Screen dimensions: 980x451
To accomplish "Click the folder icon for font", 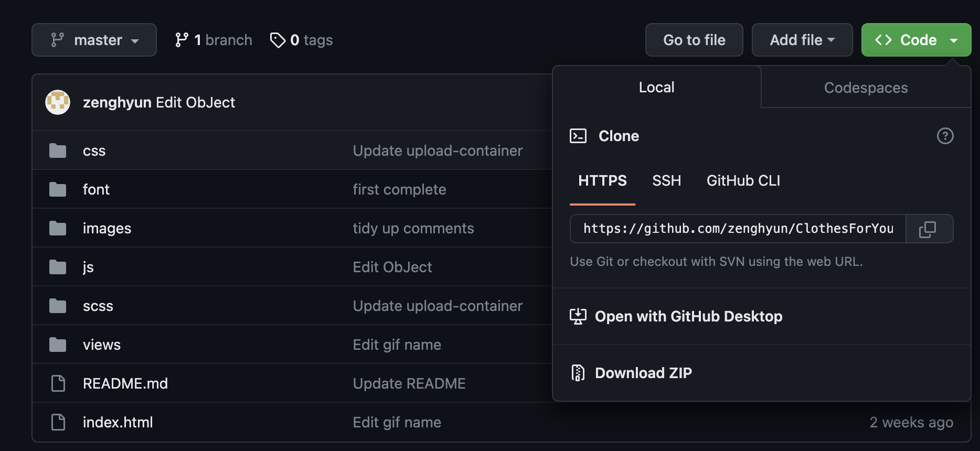I will tap(58, 189).
